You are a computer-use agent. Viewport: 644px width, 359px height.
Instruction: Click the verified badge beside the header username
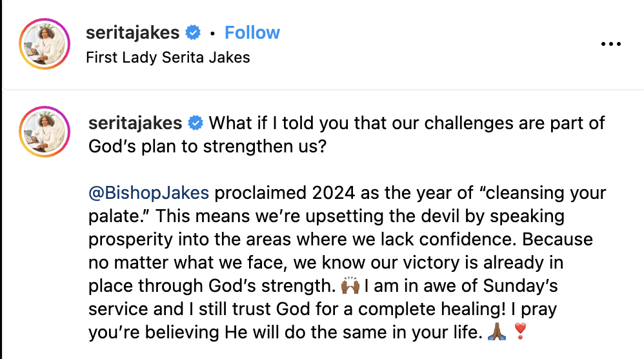192,32
